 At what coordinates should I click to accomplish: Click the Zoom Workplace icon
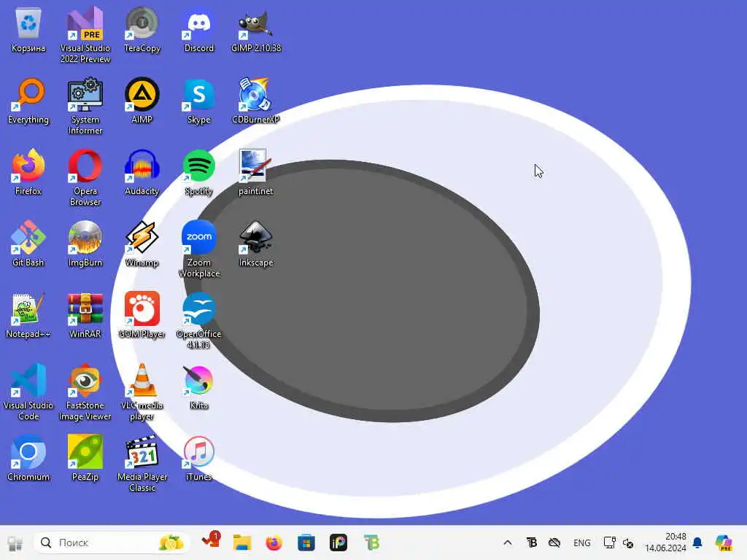(198, 249)
